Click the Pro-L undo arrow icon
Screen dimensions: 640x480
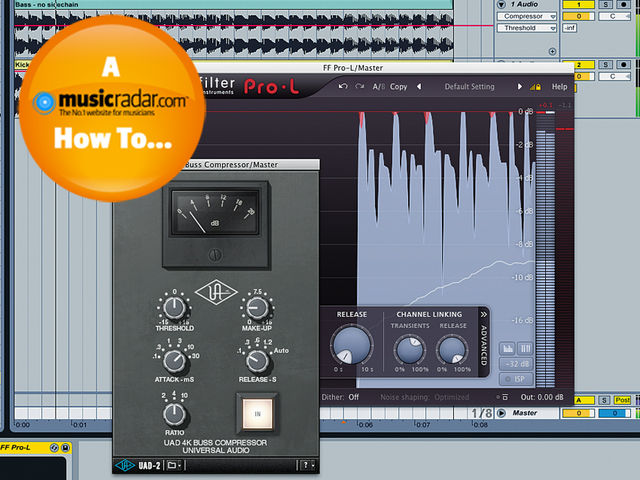(343, 86)
